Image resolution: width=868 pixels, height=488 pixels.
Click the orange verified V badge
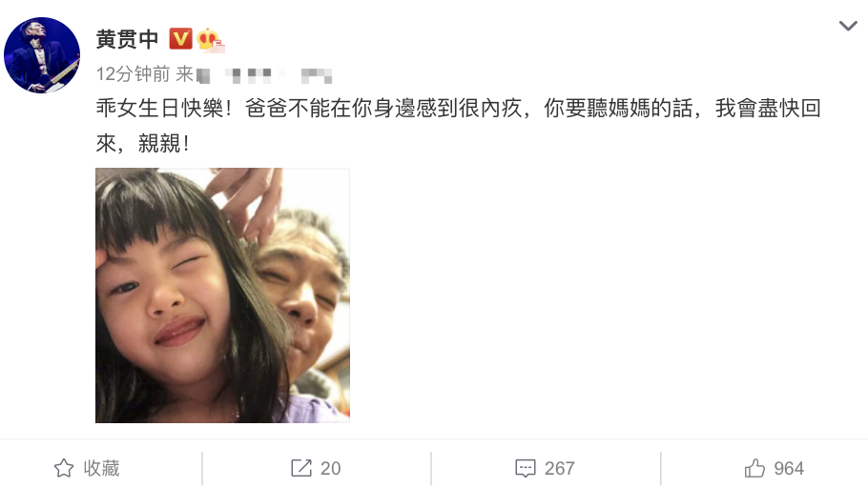tap(180, 39)
